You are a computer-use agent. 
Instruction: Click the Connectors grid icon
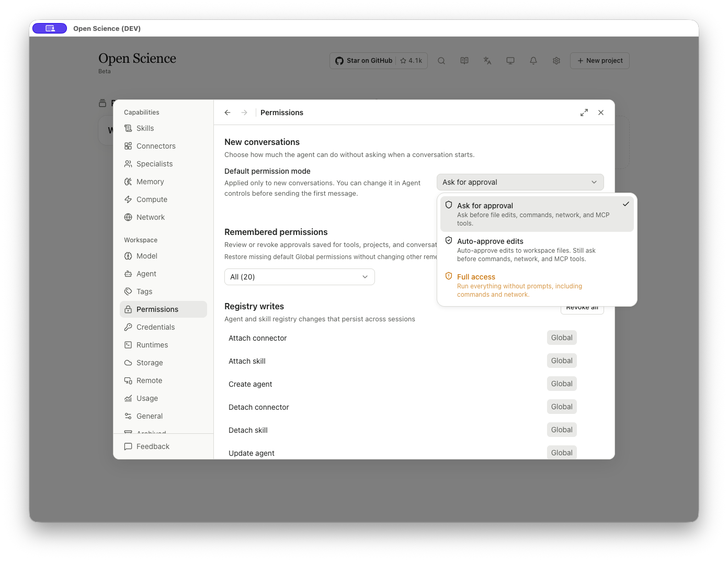pos(128,146)
